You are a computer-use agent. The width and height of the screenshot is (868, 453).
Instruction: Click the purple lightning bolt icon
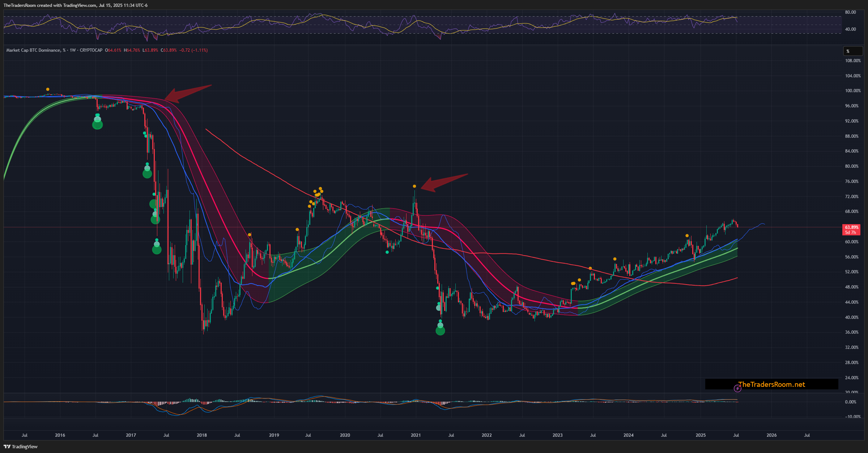[737, 389]
